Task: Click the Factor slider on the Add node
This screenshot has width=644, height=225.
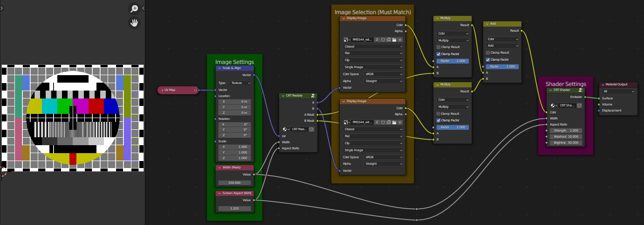Action: click(x=502, y=67)
